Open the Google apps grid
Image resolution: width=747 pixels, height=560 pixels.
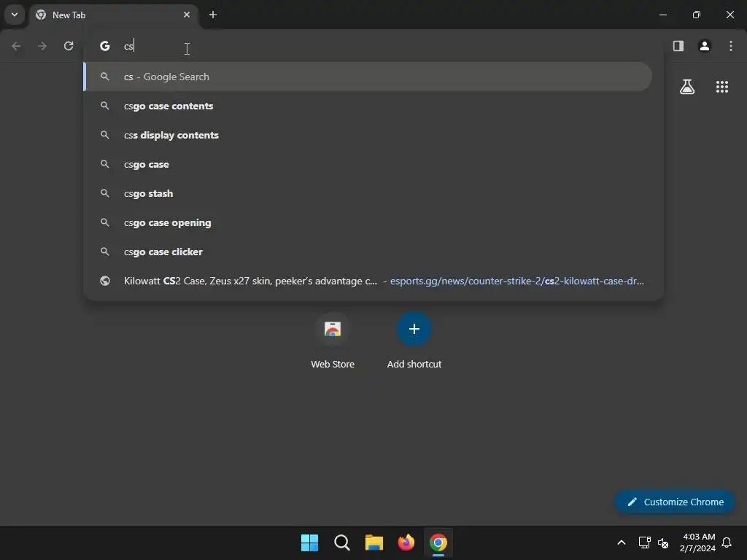point(722,87)
